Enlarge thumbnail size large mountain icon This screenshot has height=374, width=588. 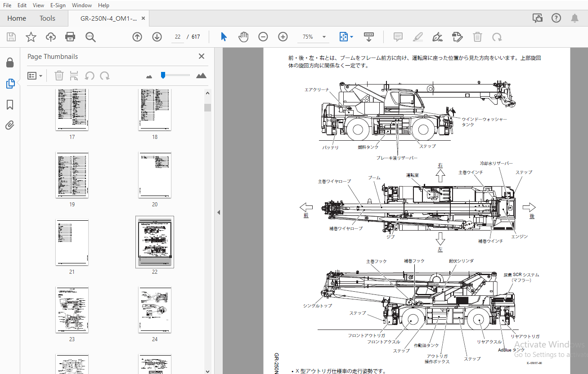point(201,76)
